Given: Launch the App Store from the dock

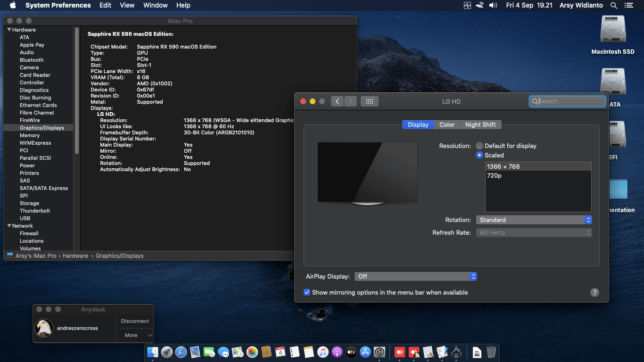Looking at the screenshot, I should pyautogui.click(x=365, y=352).
